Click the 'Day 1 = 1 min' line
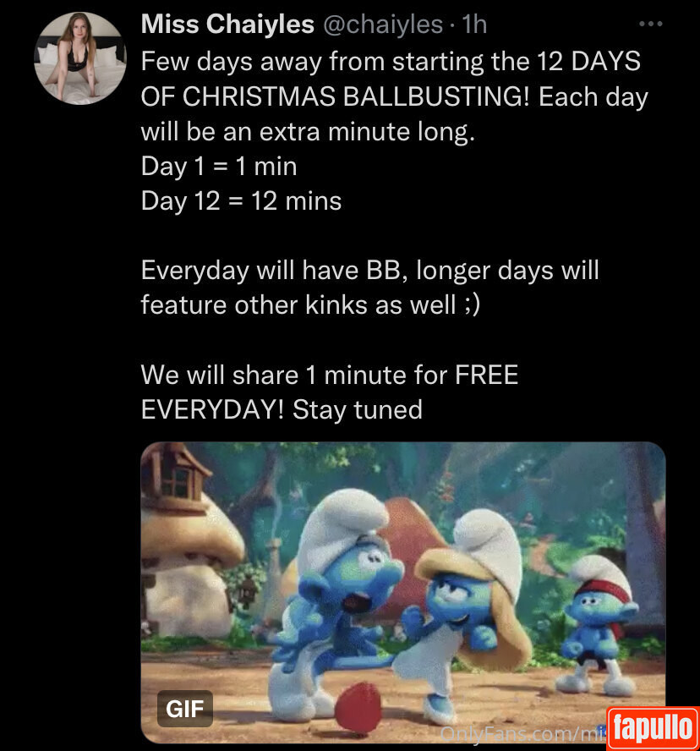This screenshot has height=751, width=700. [x=219, y=167]
